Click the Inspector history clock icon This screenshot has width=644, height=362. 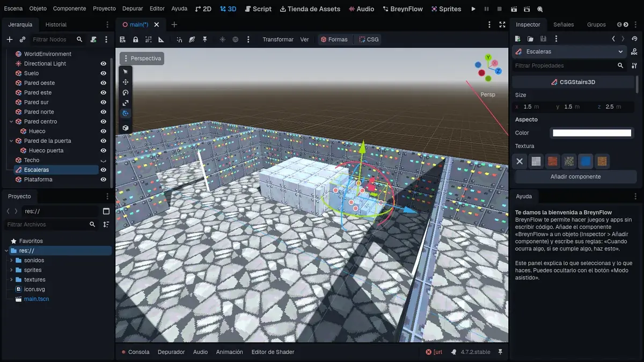[635, 39]
